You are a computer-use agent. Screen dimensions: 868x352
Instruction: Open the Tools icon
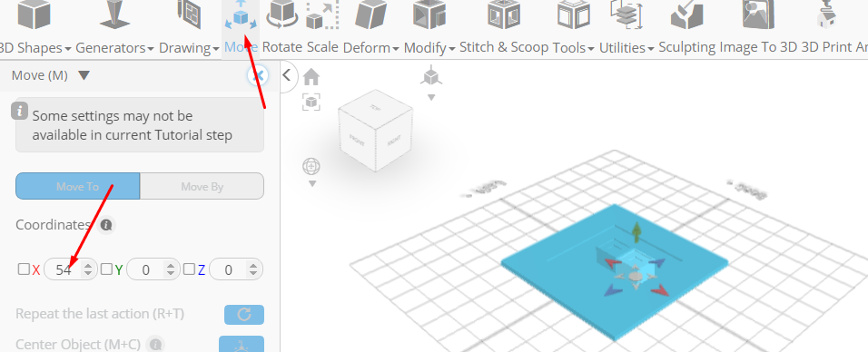pos(574,15)
